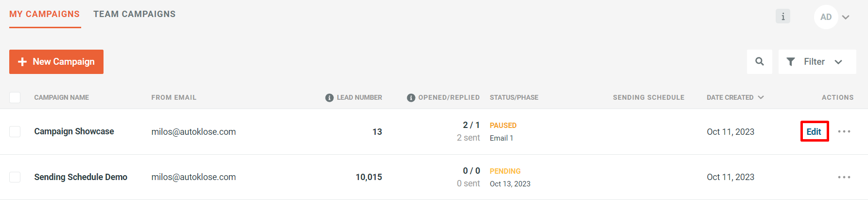868x200 pixels.
Task: Switch to the My Campaigns tab
Action: pyautogui.click(x=45, y=14)
